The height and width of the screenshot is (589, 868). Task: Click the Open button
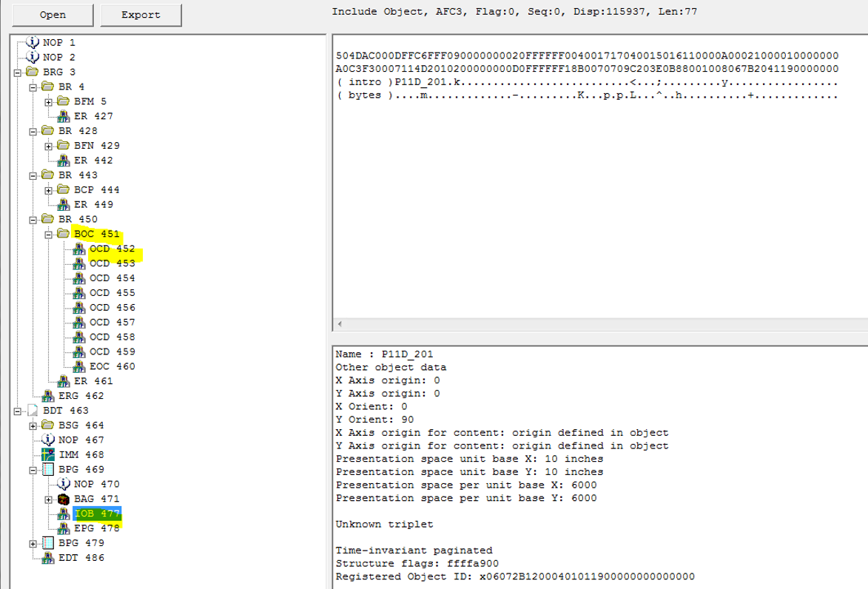click(x=53, y=15)
